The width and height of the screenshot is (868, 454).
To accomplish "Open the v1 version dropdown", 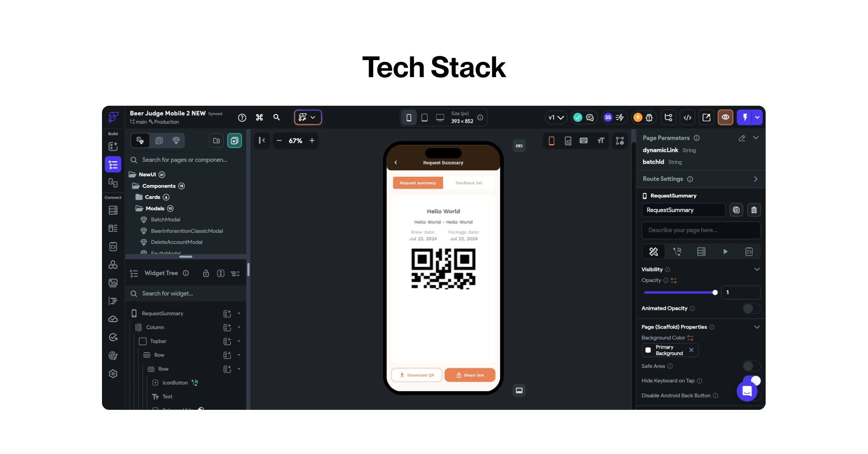I will 556,117.
